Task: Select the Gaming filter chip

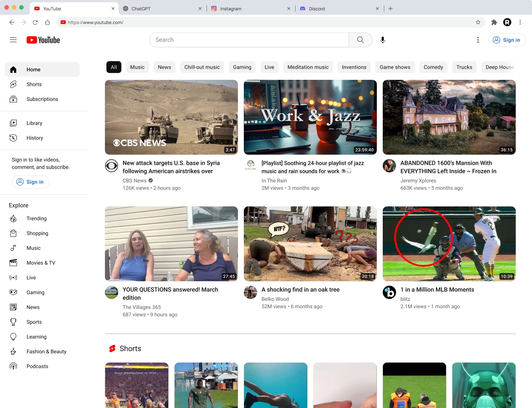Action: click(x=242, y=67)
